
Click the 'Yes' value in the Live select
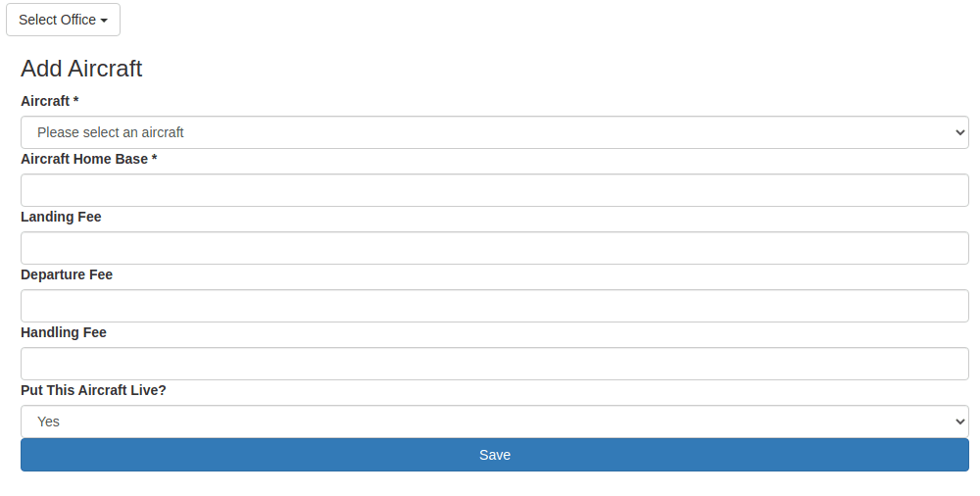[x=48, y=422]
